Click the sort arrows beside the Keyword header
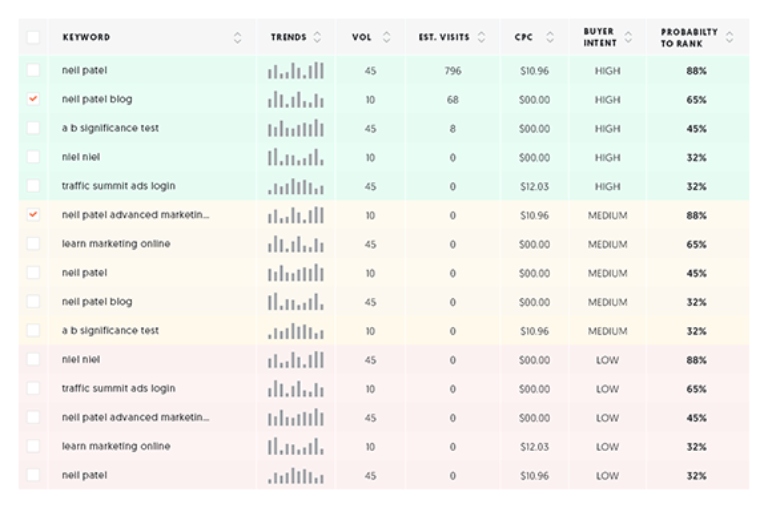 [238, 38]
